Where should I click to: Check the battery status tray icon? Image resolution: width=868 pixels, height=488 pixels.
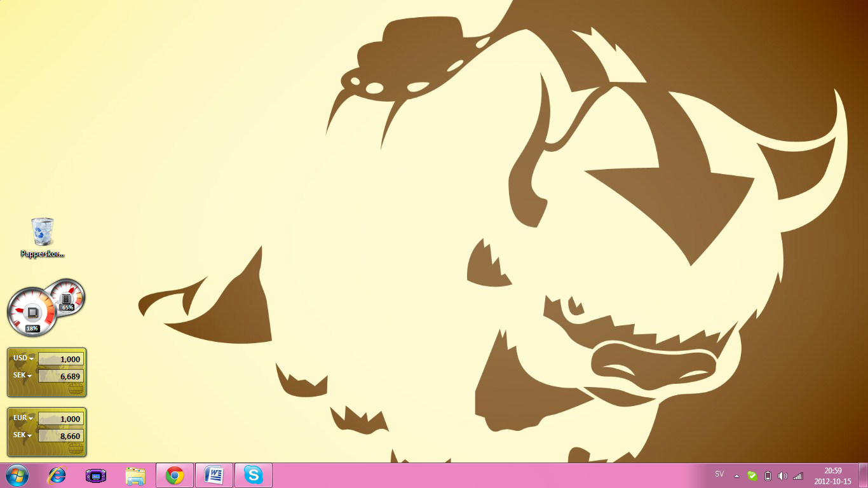click(x=768, y=476)
